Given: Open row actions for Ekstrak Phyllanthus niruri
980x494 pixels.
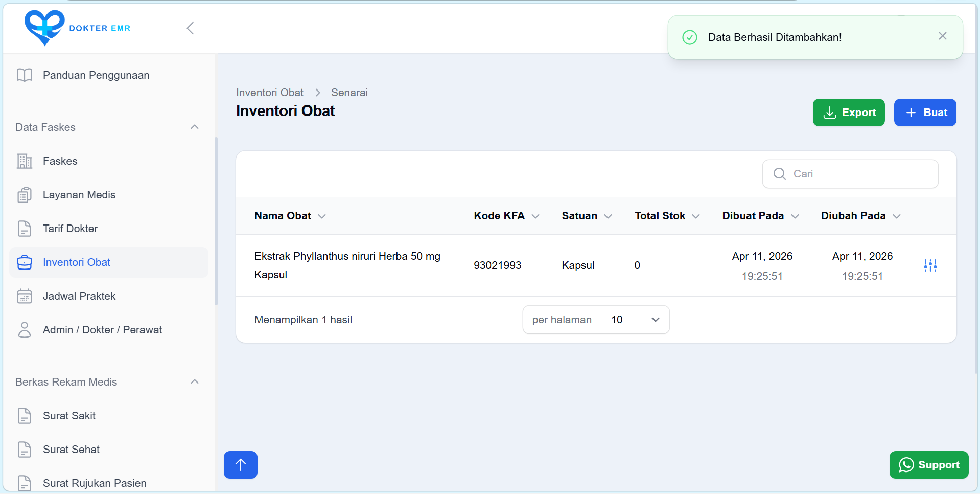Looking at the screenshot, I should tap(930, 265).
